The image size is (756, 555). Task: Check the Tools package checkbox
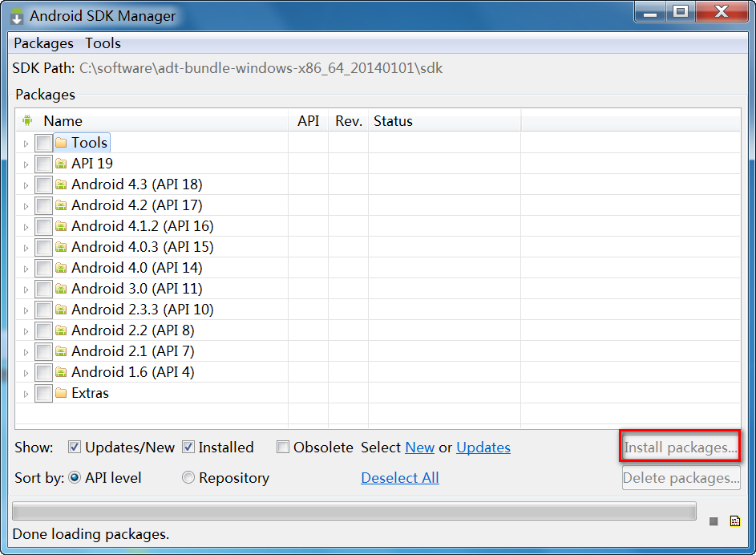pos(43,144)
